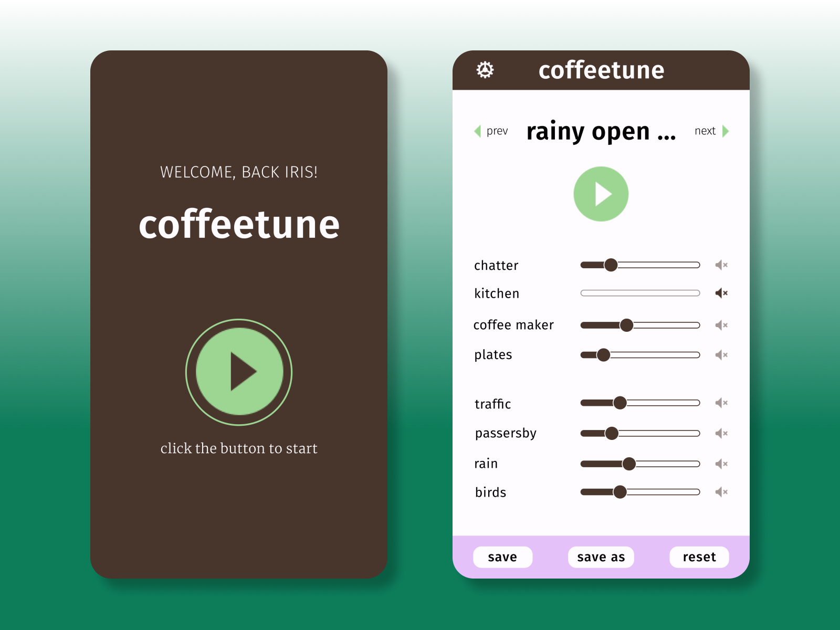Mute the plates sound

point(721,355)
